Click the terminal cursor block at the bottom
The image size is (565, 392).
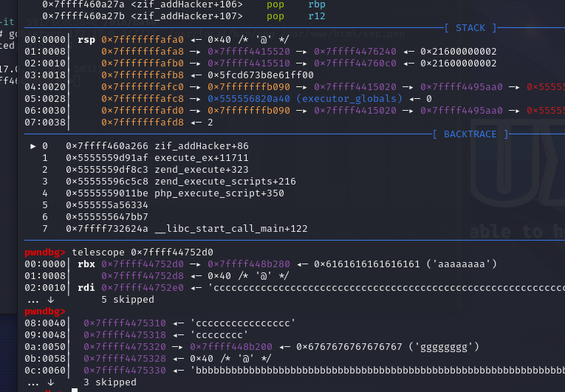pyautogui.click(x=75, y=391)
